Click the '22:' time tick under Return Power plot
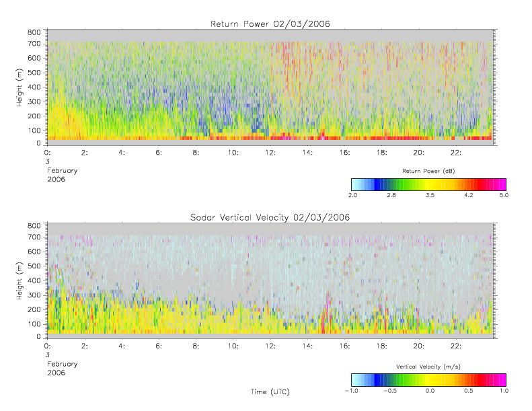532x411 pixels. (456, 153)
